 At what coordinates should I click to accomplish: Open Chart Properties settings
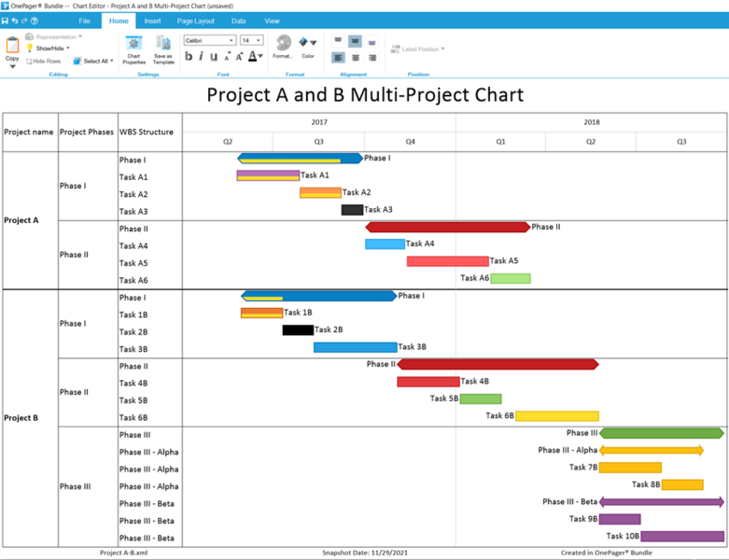(x=133, y=49)
